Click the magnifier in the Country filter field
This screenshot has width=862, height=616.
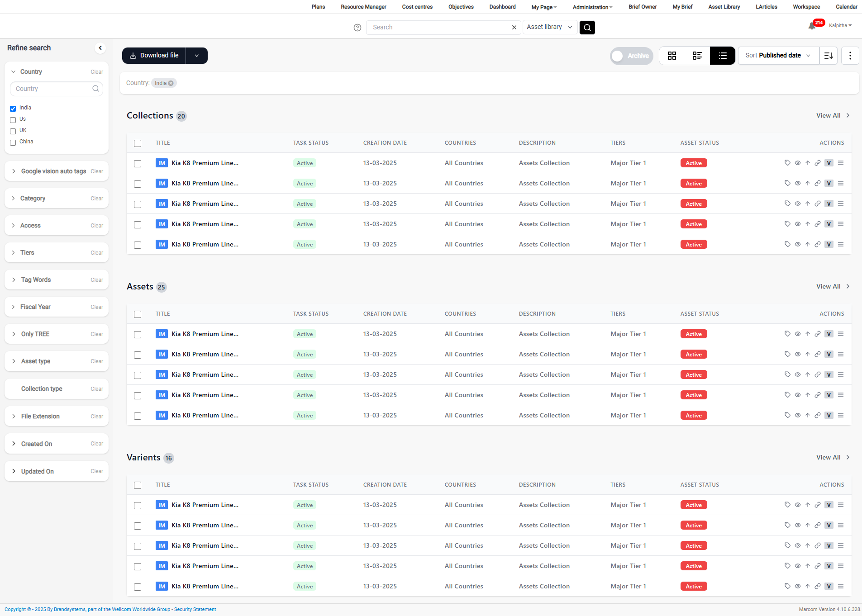pyautogui.click(x=95, y=89)
